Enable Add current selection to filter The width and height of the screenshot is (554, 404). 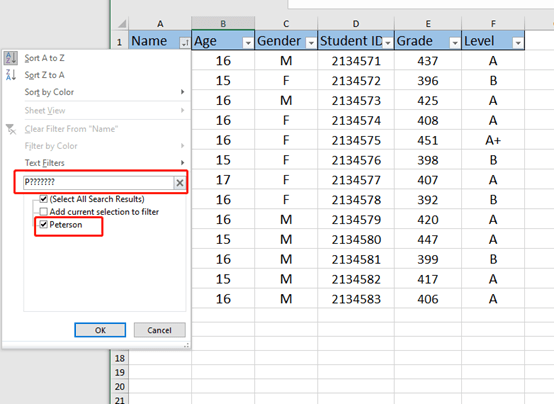click(43, 212)
